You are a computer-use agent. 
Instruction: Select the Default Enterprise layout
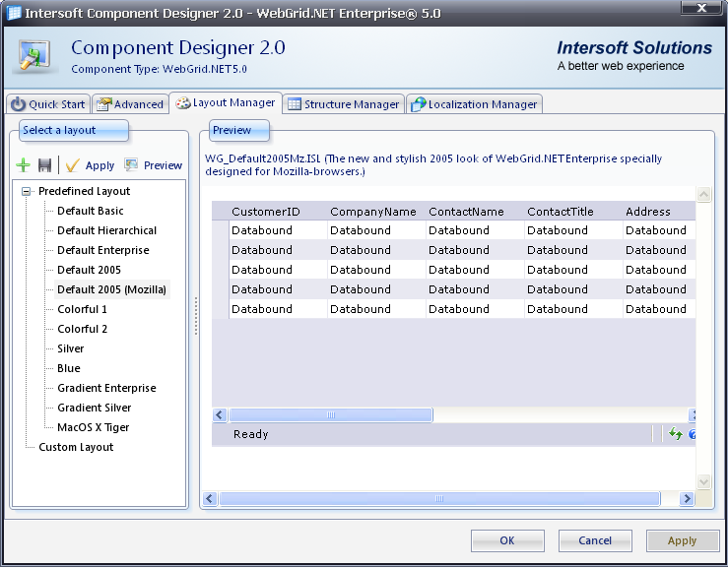click(x=103, y=250)
